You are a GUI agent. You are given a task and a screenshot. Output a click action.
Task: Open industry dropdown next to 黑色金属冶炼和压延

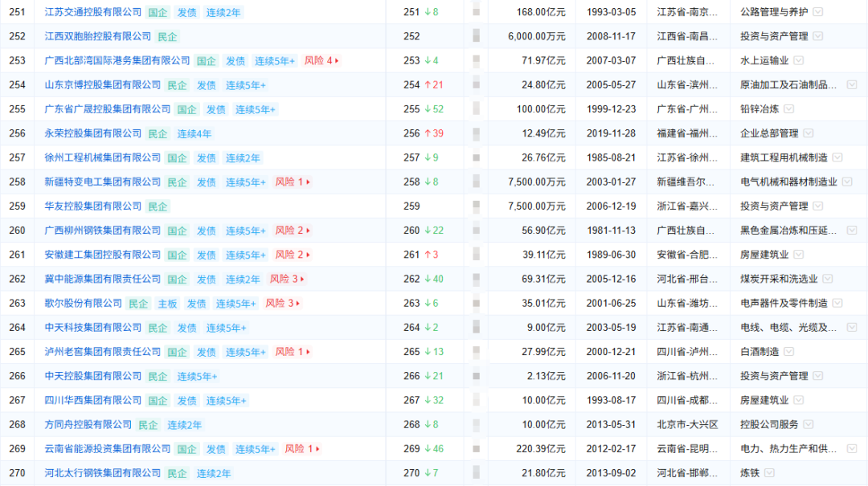[852, 231]
